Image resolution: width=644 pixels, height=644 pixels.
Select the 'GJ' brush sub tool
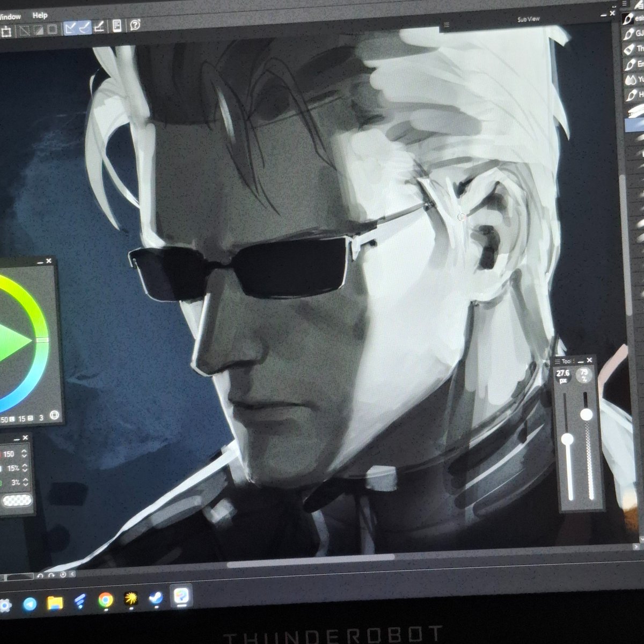click(x=634, y=33)
